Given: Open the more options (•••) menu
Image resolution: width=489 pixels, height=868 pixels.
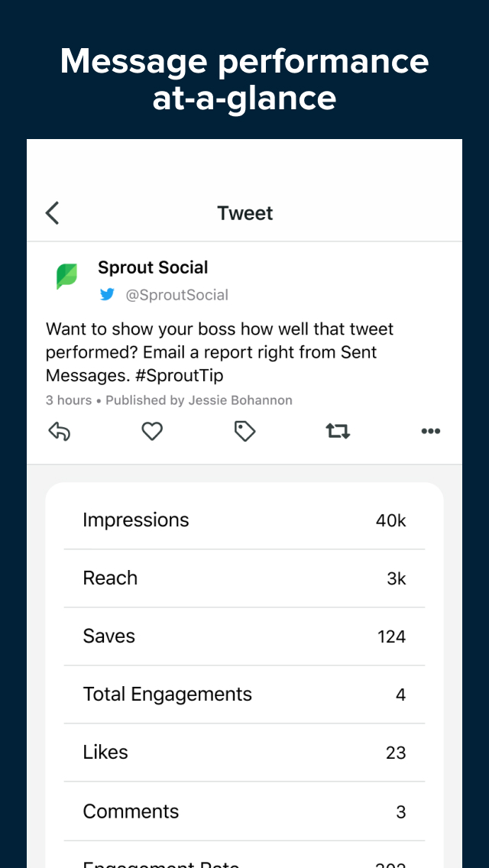Looking at the screenshot, I should click(x=430, y=432).
